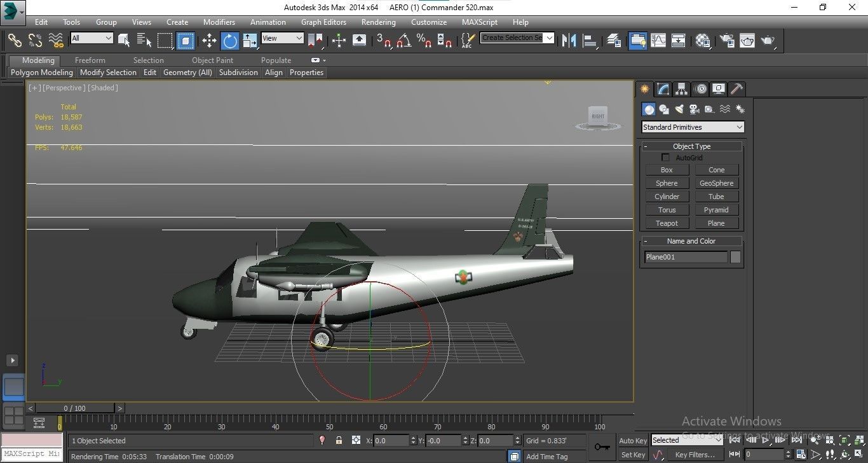868x463 pixels.
Task: Select the Shapes category icon
Action: point(664,109)
